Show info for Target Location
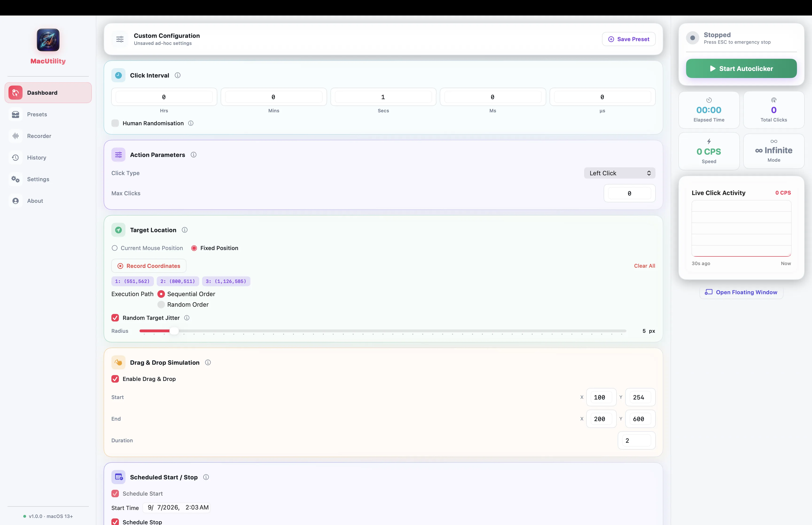 185,230
